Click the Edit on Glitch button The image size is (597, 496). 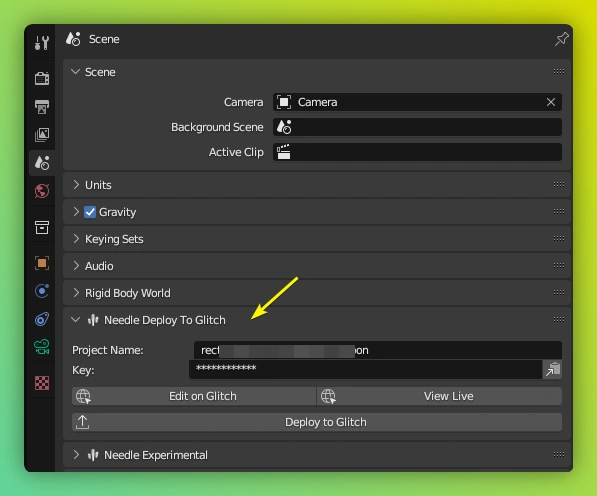(x=194, y=396)
